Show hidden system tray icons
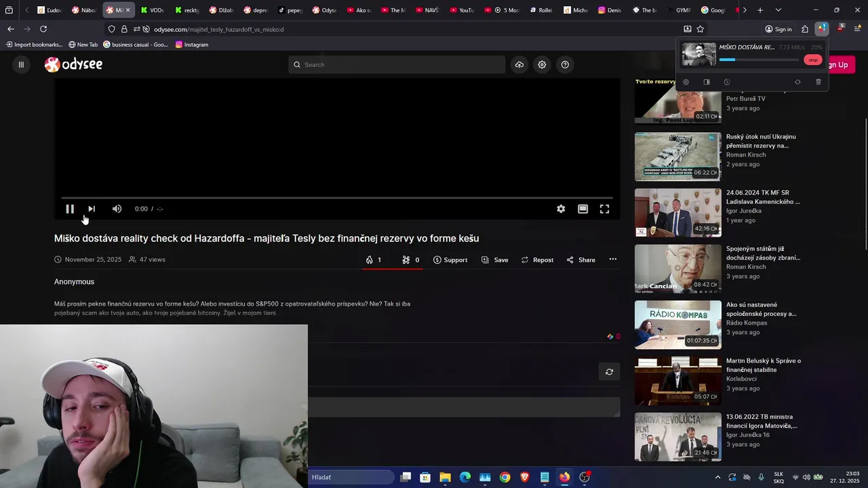868x488 pixels. pyautogui.click(x=717, y=477)
